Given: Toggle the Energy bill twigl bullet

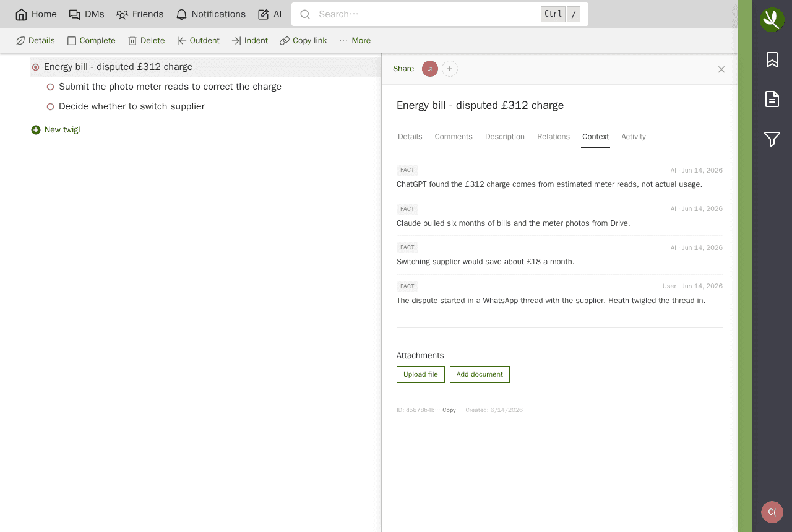Looking at the screenshot, I should (x=35, y=67).
